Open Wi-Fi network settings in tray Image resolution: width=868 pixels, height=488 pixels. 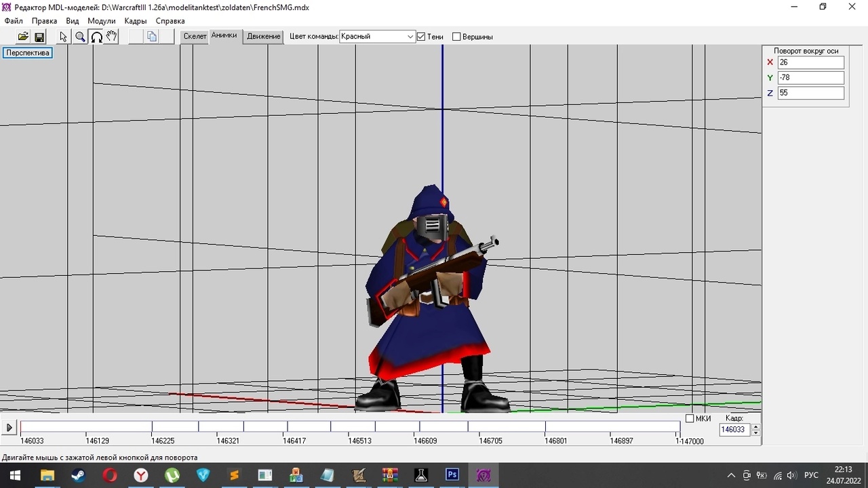pyautogui.click(x=777, y=475)
